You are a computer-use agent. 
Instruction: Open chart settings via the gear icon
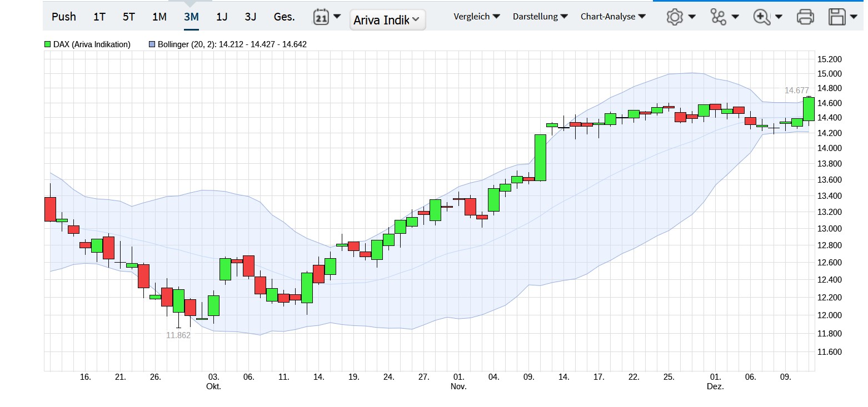click(x=675, y=17)
